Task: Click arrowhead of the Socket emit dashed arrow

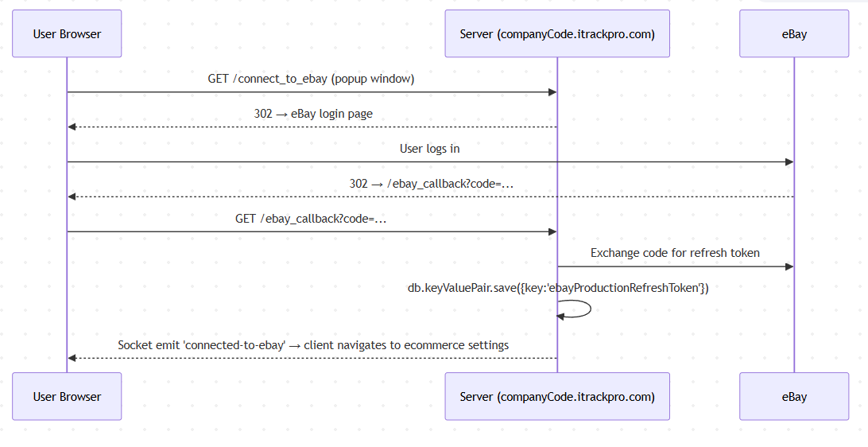Action: pos(72,358)
